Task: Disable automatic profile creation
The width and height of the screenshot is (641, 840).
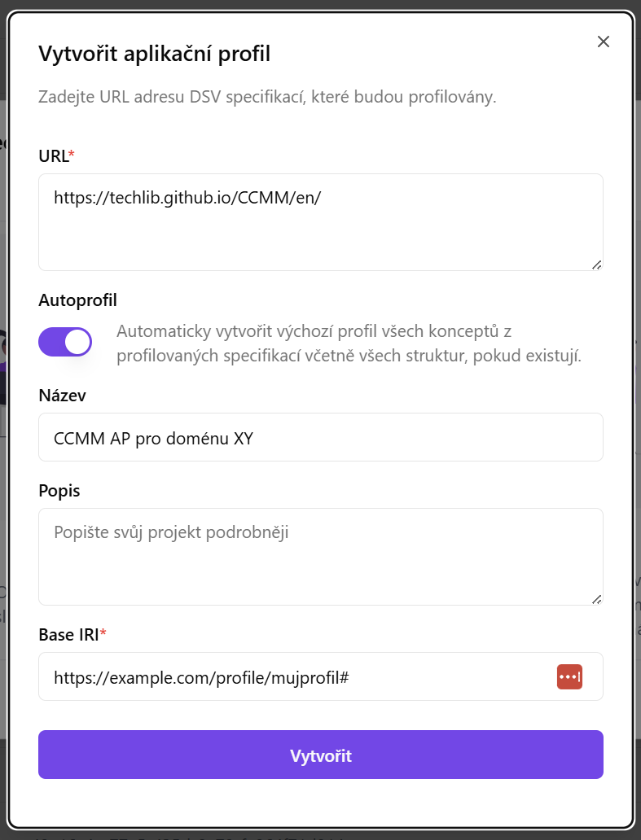Action: pyautogui.click(x=64, y=342)
